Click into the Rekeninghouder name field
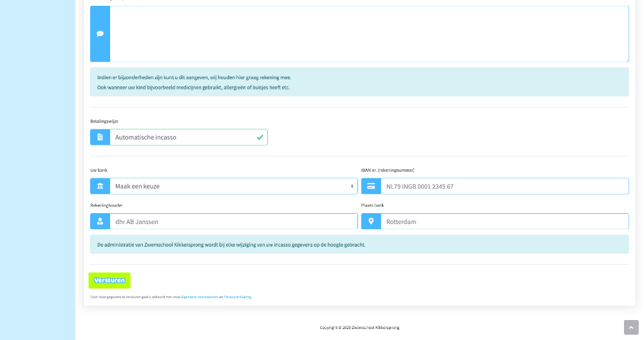This screenshot has width=644, height=340. tap(233, 222)
